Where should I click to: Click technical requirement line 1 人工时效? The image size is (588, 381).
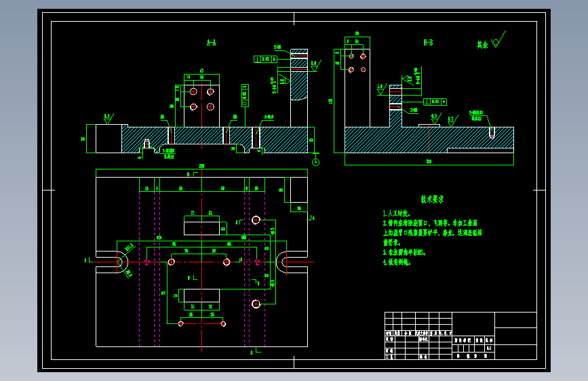tap(396, 214)
